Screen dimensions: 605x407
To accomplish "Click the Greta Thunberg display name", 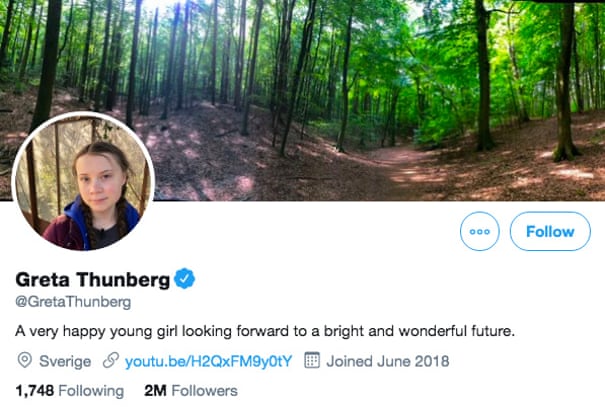I will point(91,279).
